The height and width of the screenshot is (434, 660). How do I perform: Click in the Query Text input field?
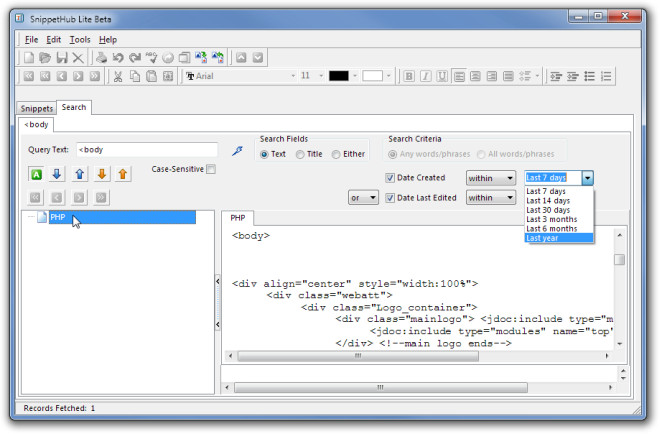point(147,150)
